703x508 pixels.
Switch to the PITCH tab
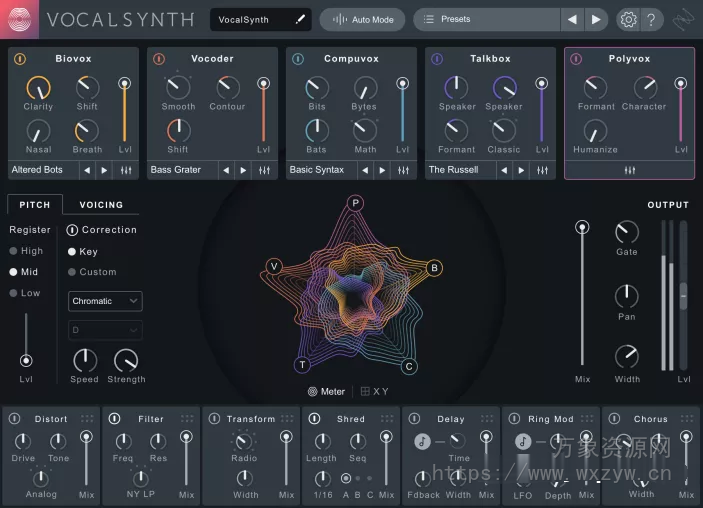coord(35,205)
